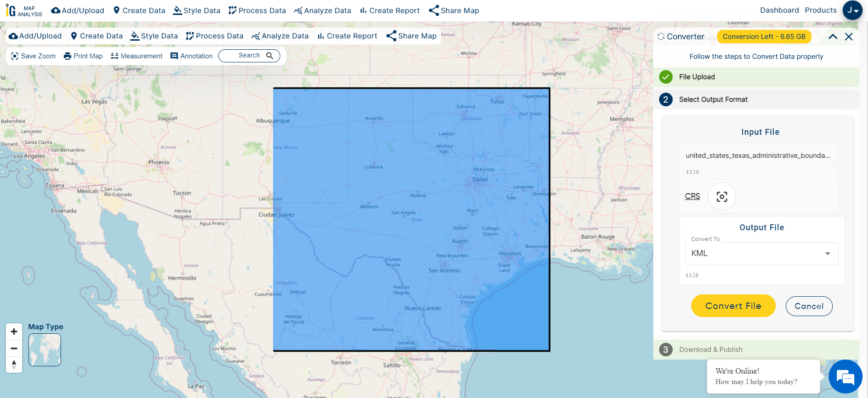
Task: Open Analyze Data in top menu
Action: point(322,10)
